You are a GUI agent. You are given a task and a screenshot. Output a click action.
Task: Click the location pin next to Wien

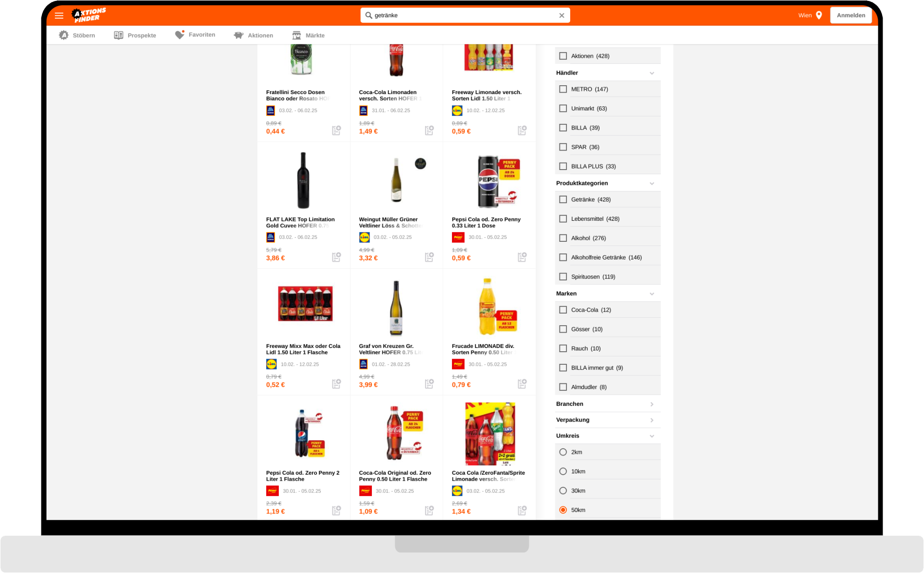click(x=820, y=15)
